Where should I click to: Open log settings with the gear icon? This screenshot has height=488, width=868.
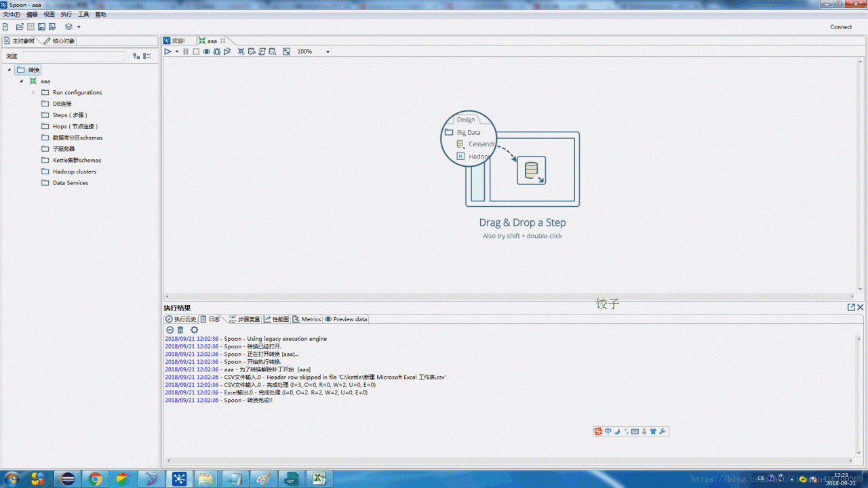coord(194,330)
